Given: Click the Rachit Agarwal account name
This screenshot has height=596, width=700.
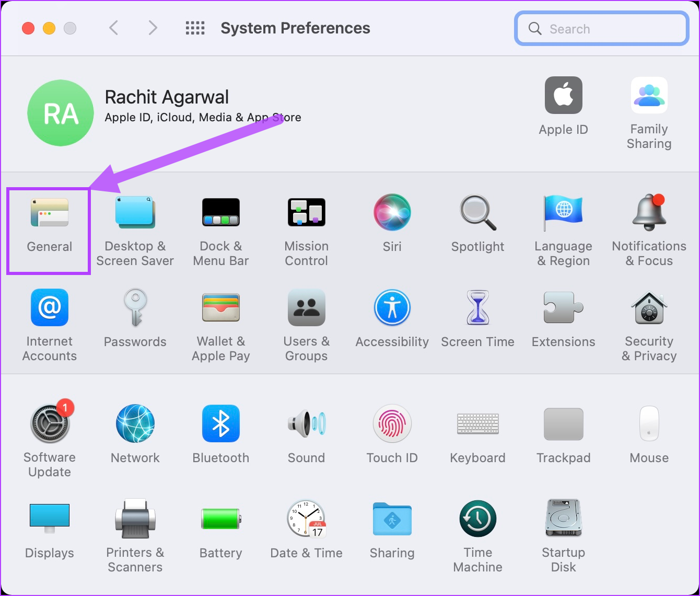Looking at the screenshot, I should [x=167, y=97].
